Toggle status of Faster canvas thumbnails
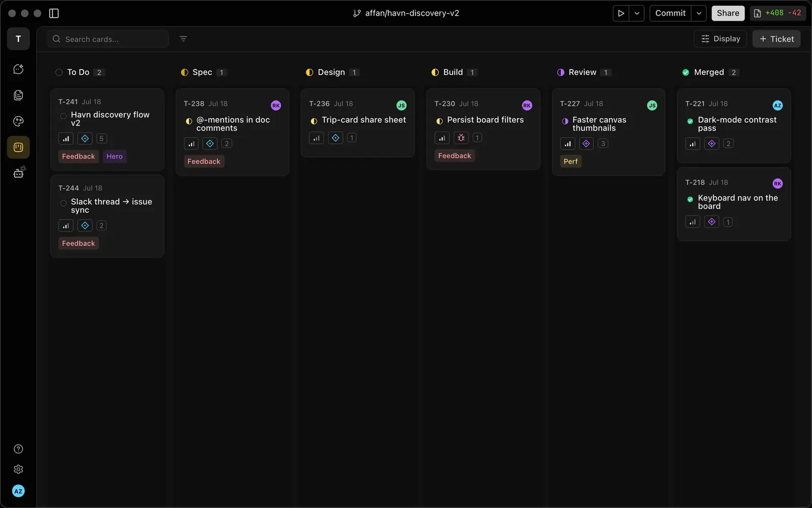 point(565,121)
